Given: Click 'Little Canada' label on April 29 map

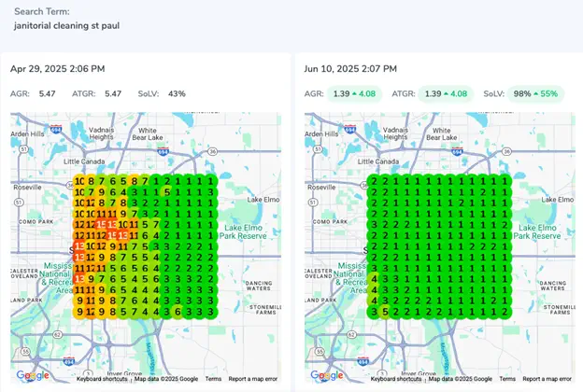Looking at the screenshot, I should [84, 161].
